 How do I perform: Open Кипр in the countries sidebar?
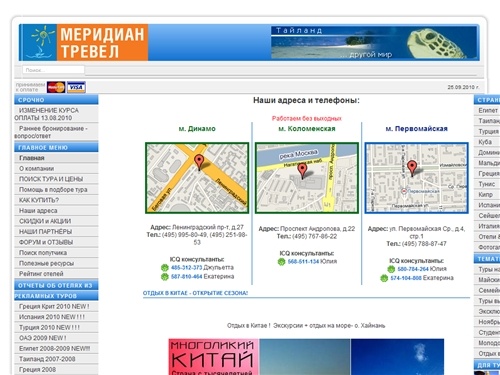tap(485, 194)
